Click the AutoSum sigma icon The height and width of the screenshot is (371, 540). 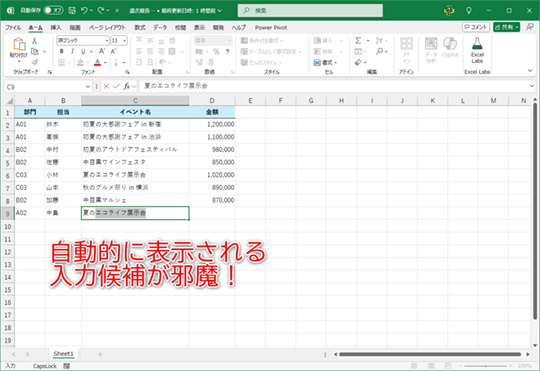358,41
